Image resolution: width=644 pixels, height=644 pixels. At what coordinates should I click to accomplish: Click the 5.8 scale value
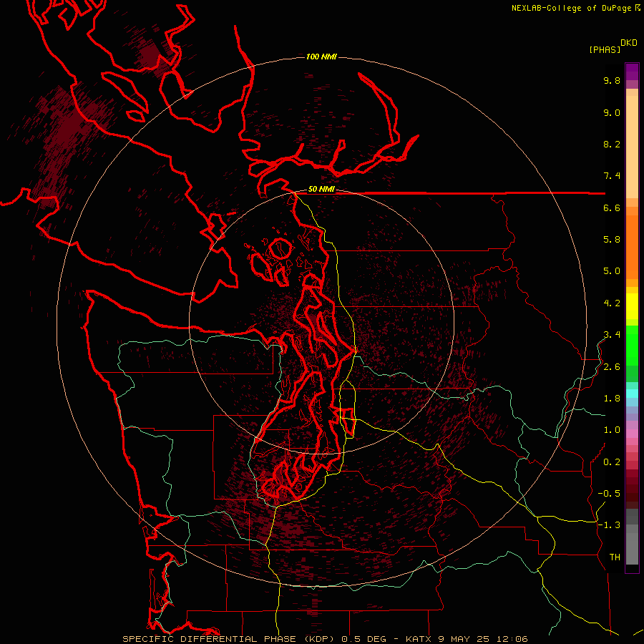612,239
